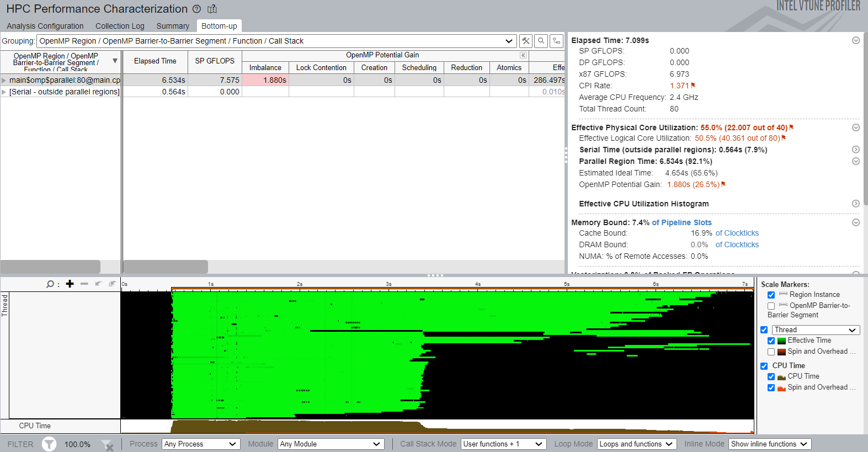The height and width of the screenshot is (452, 868).
Task: Sort by the SP GFLOPS column
Action: (215, 61)
